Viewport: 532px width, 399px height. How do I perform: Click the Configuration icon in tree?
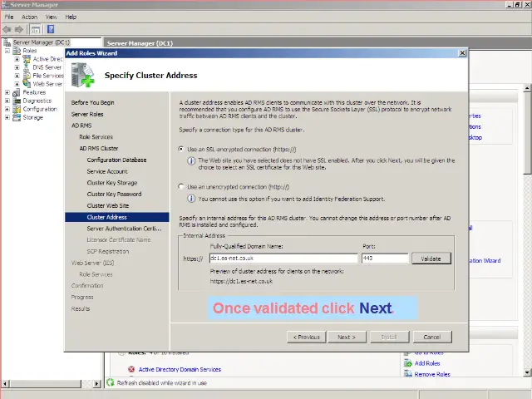[17, 109]
